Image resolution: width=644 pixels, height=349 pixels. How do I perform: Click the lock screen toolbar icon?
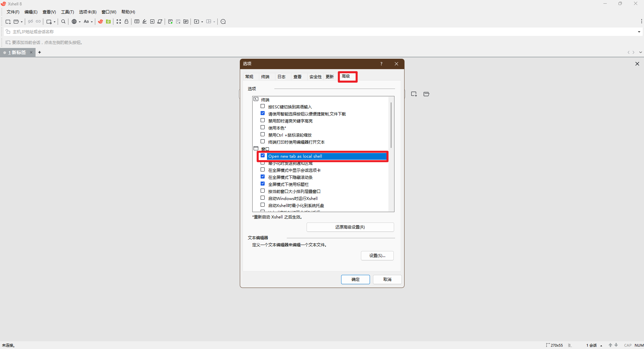click(x=126, y=22)
